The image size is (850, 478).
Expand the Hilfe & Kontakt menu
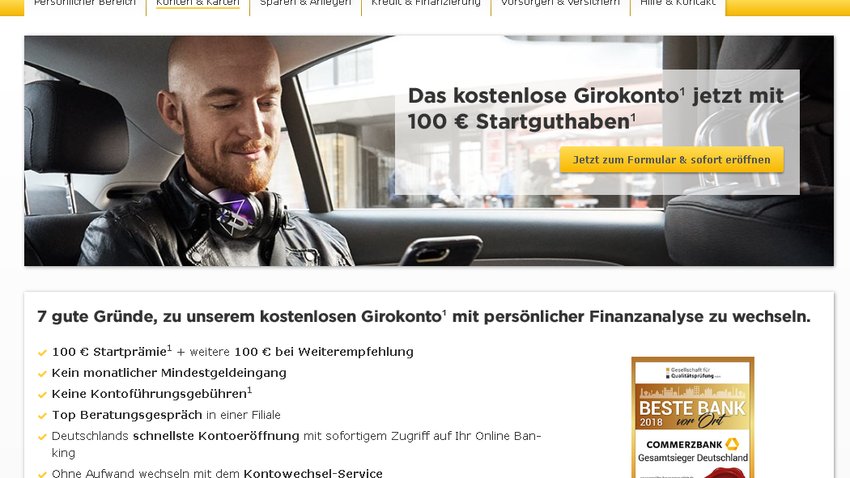[x=678, y=4]
